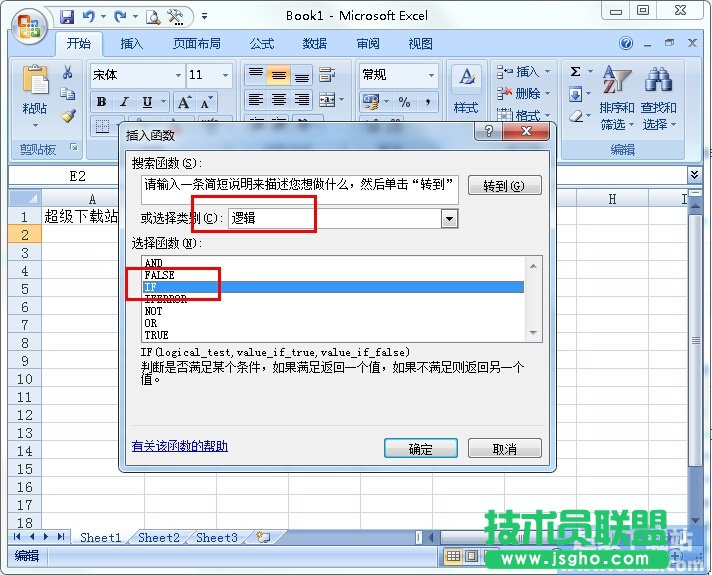Click the Format Painter brush icon
This screenshot has height=575, width=712.
[x=68, y=115]
